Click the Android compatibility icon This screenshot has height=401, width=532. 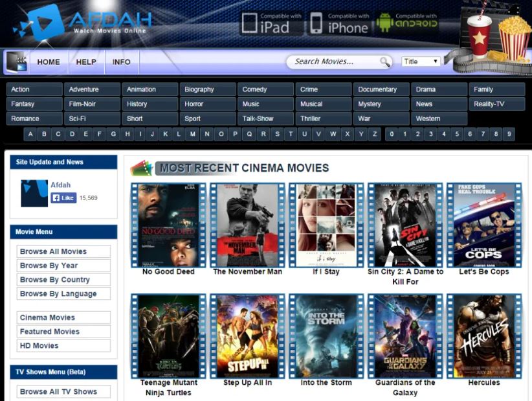coord(383,22)
